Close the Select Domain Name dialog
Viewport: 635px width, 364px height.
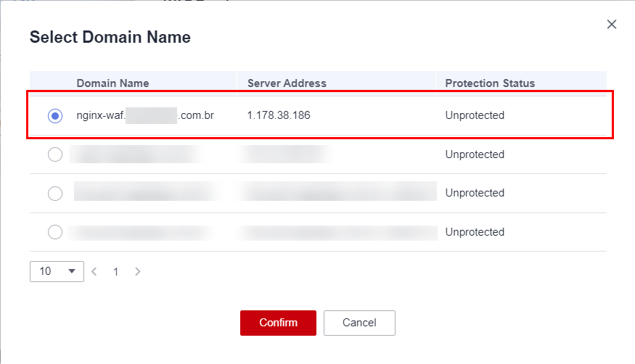(x=612, y=25)
